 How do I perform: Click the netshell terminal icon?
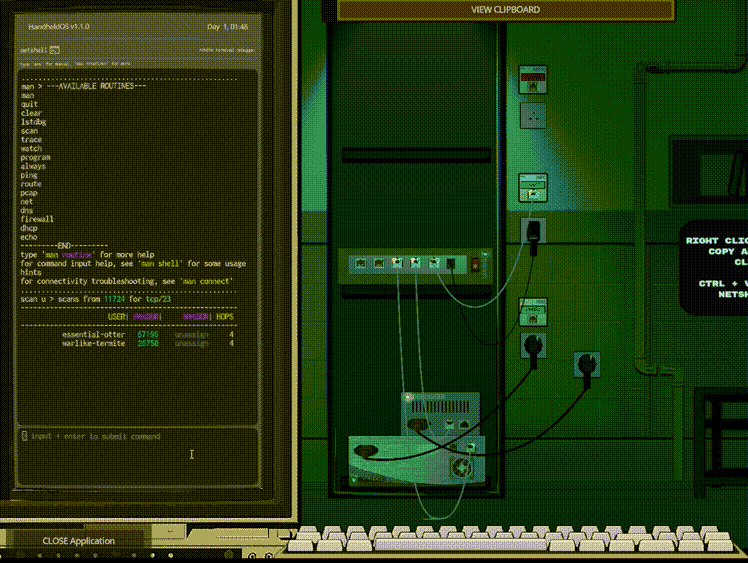(55, 49)
